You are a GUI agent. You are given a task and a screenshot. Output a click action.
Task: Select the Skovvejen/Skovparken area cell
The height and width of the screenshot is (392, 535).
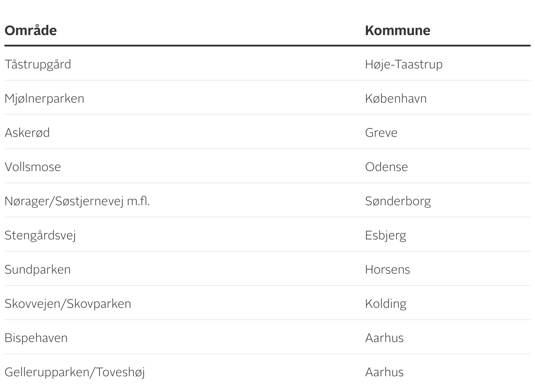pyautogui.click(x=68, y=304)
